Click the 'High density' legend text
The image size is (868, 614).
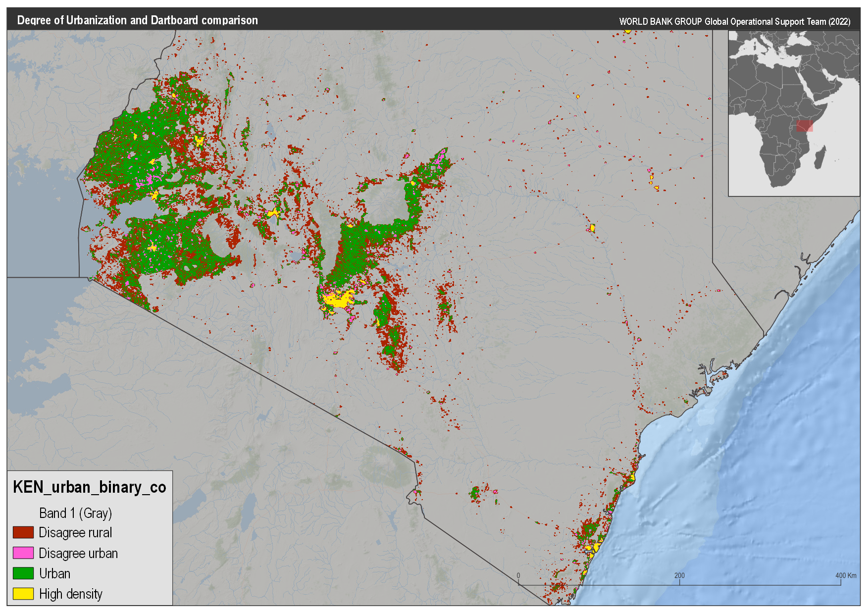(70, 595)
